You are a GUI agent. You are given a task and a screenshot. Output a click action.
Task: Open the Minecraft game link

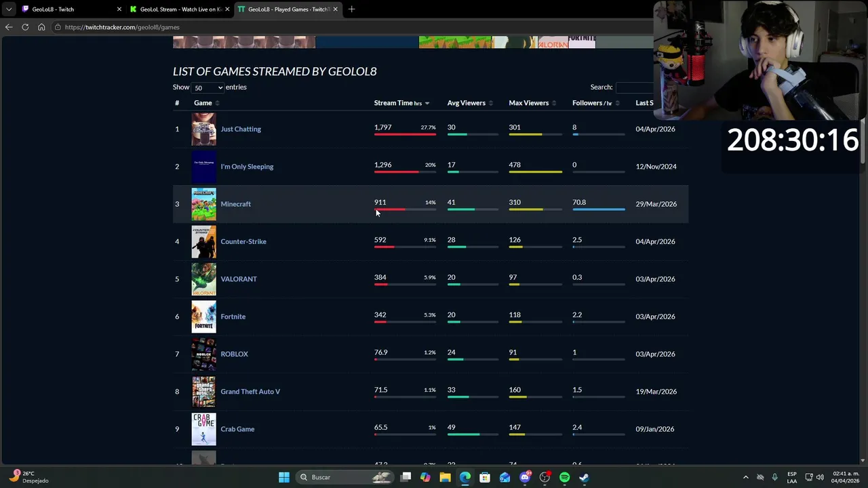pos(235,204)
